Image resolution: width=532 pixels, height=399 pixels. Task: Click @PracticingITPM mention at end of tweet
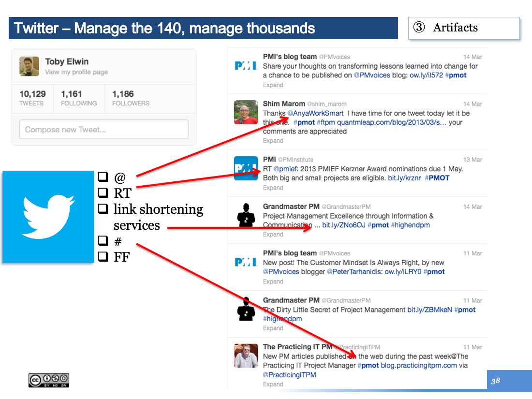point(289,375)
